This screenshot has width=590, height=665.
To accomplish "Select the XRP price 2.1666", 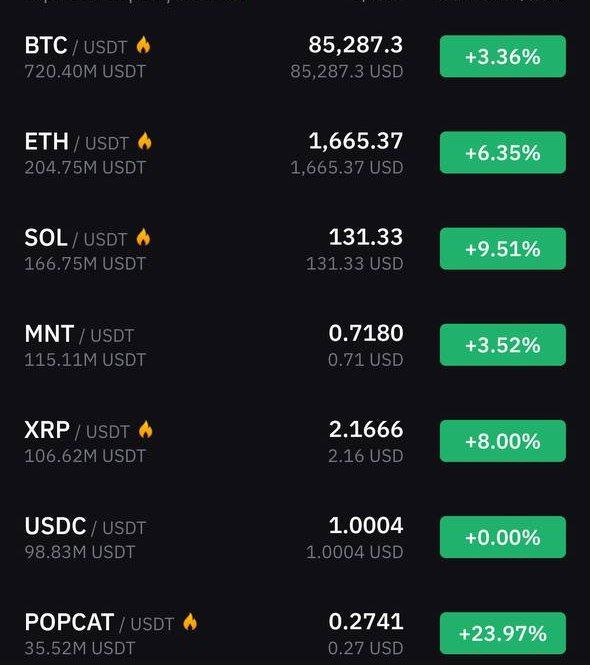I will [366, 430].
